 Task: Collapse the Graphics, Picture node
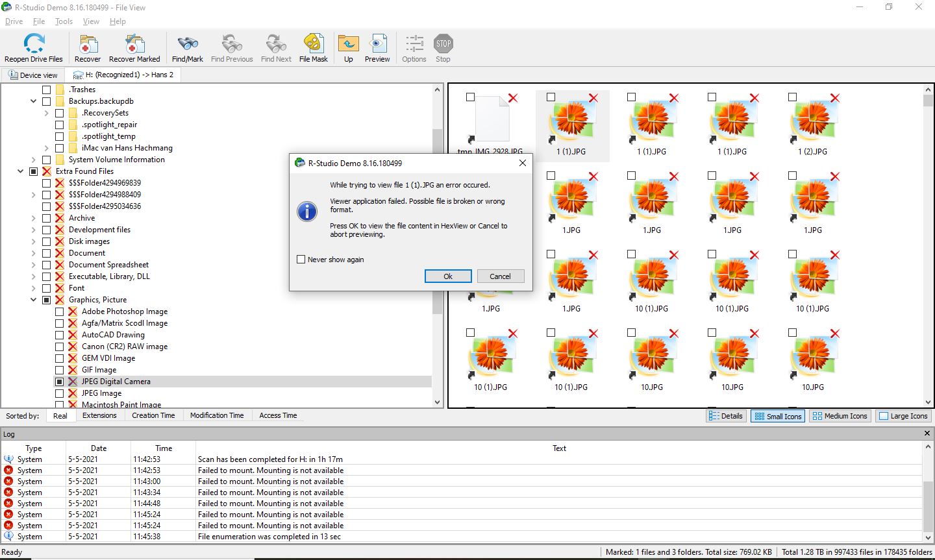click(34, 300)
